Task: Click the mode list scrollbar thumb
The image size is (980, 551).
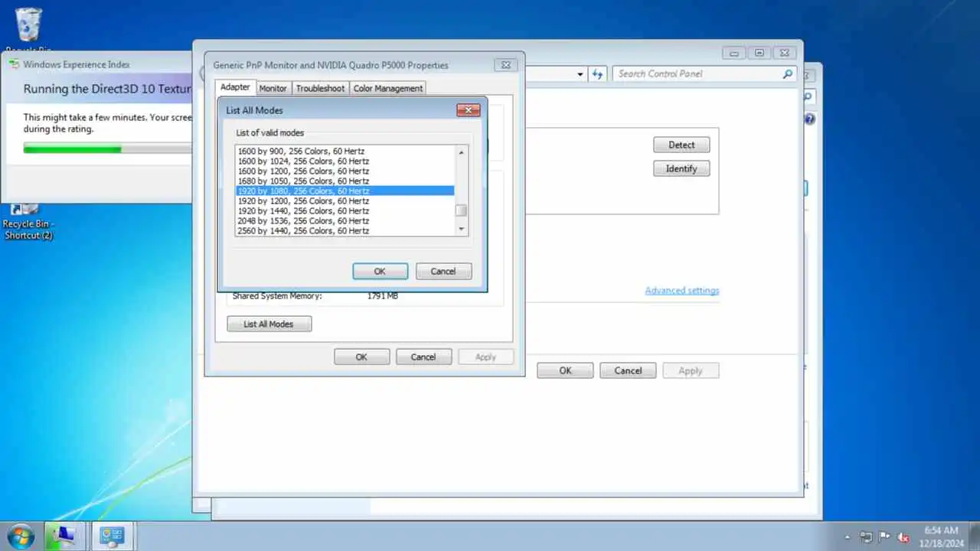Action: (x=461, y=210)
